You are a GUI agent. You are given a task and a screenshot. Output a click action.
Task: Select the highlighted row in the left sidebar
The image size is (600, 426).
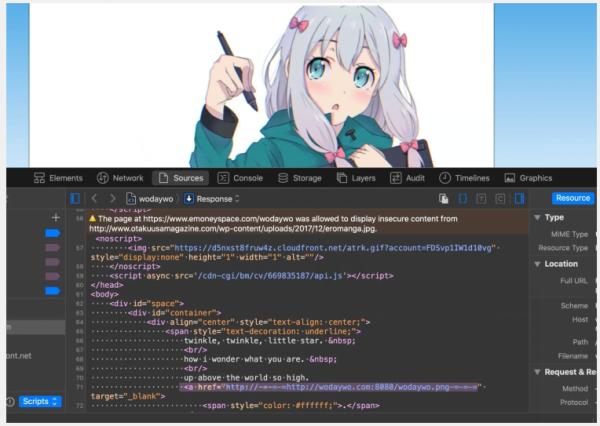(36, 327)
